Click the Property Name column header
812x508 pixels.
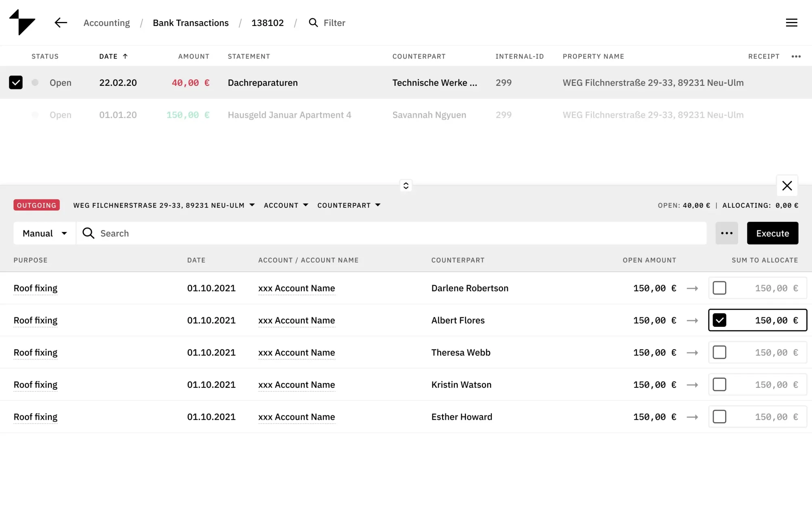(x=593, y=56)
